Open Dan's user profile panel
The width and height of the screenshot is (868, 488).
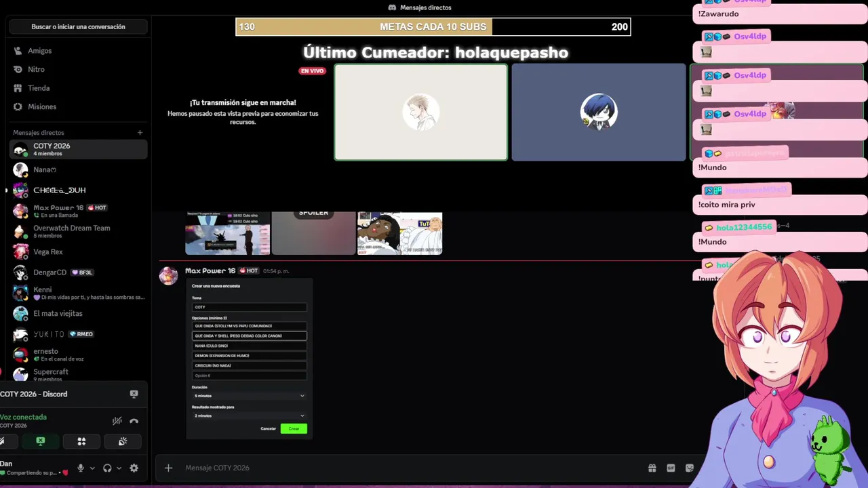34,468
